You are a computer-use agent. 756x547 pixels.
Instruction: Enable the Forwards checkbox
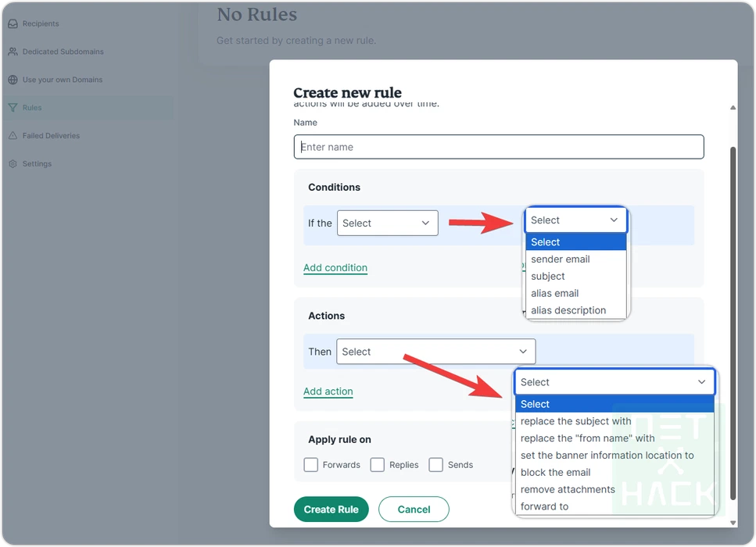pos(311,465)
